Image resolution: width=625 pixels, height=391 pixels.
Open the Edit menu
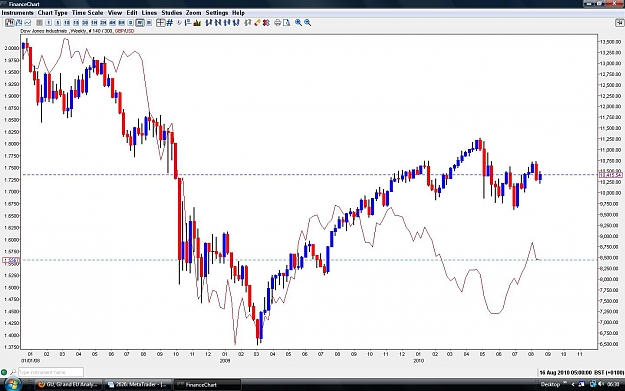click(132, 13)
